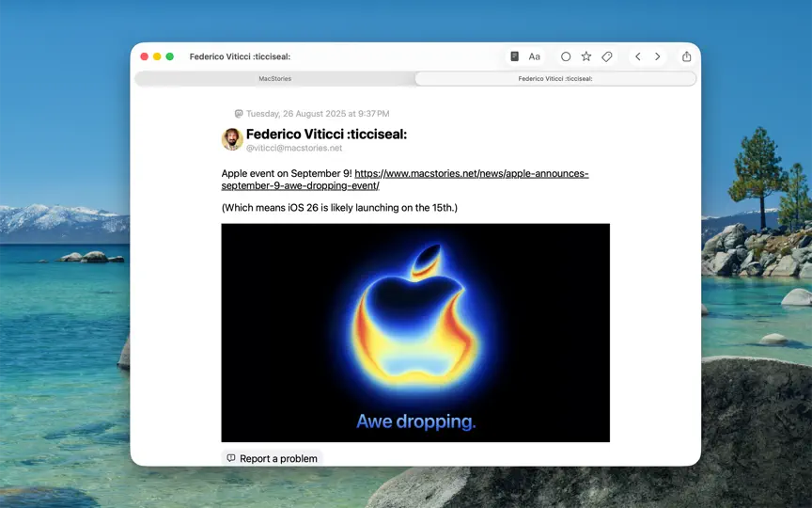
Task: Click the @viticci@macstories.net handle
Action: pos(294,149)
